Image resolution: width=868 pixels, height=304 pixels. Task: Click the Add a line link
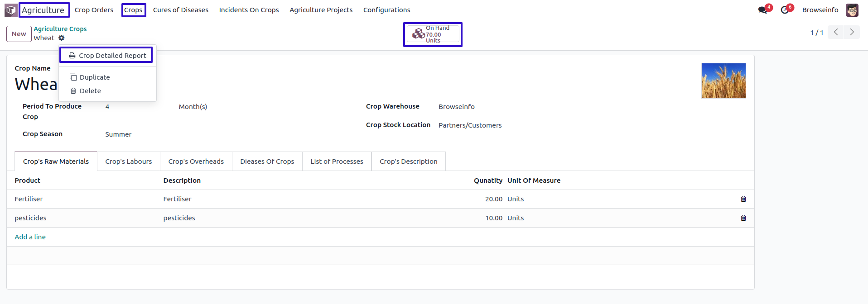30,237
